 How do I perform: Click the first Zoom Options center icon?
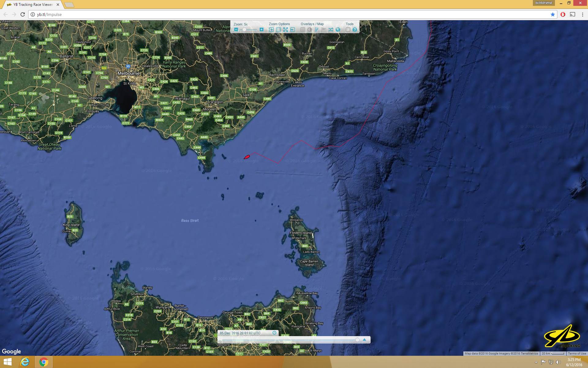[x=271, y=30]
